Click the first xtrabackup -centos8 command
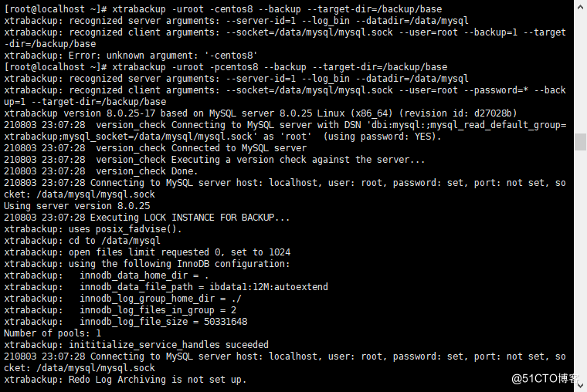This screenshot has width=587, height=392. coord(222,9)
